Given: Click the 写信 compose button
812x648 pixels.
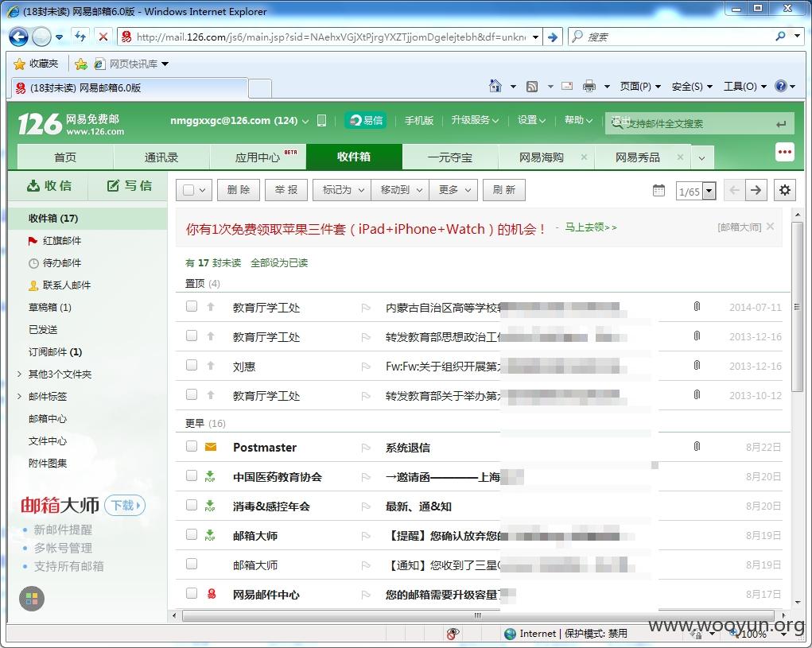Looking at the screenshot, I should 130,185.
